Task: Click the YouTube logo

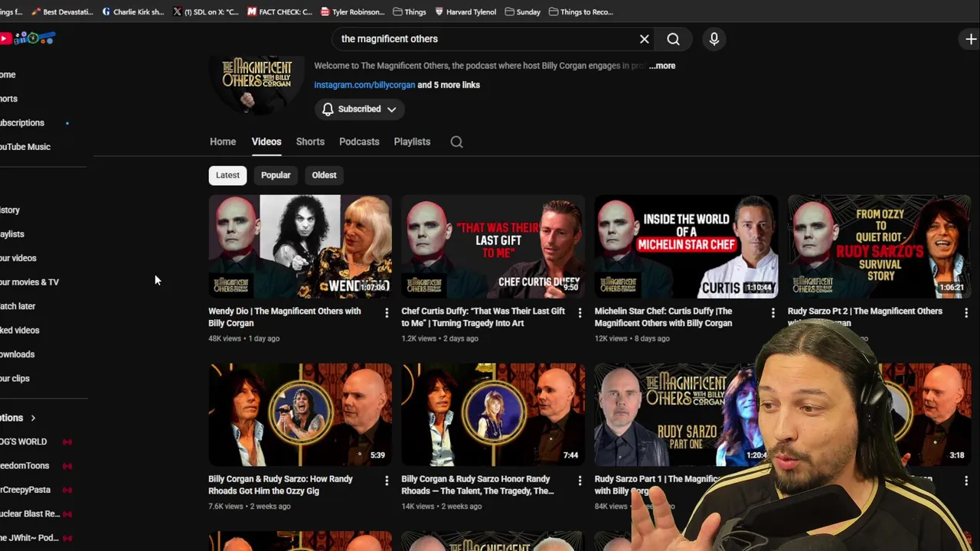Action: (28, 38)
